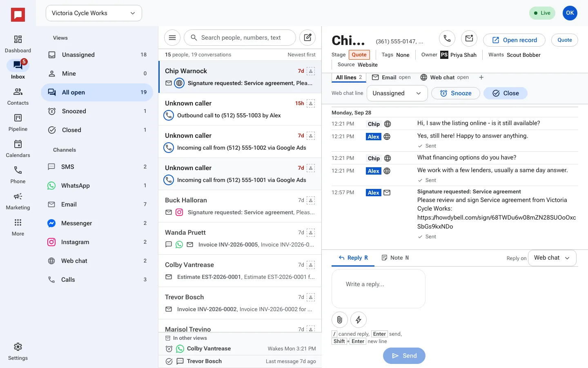Open outbound call to (512) 555-1003 conversation
Viewport: 588px width, 368px height.
[240, 109]
